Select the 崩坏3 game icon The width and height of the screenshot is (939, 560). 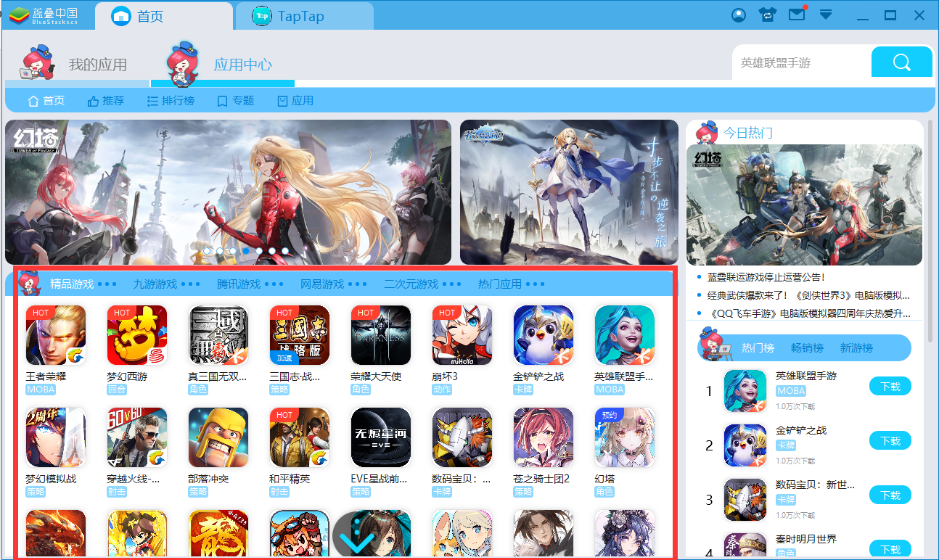[462, 334]
